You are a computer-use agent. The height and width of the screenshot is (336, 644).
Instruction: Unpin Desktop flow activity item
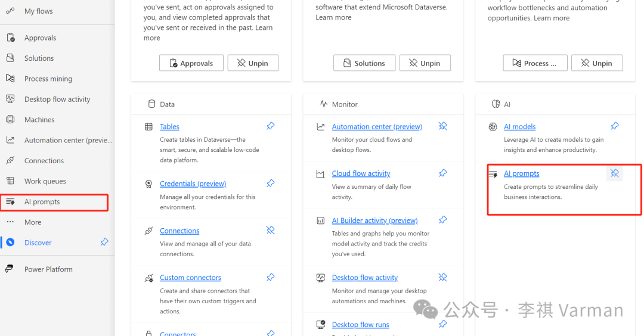point(442,278)
